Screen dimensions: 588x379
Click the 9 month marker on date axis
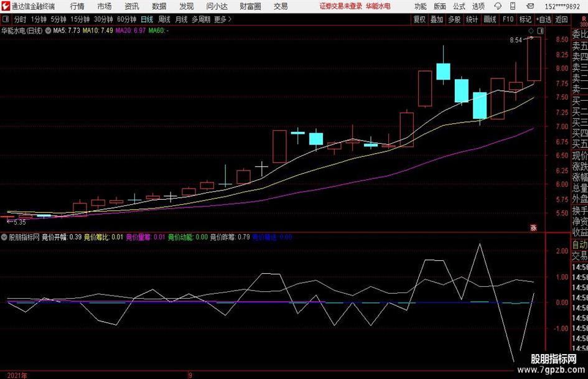coord(190,375)
